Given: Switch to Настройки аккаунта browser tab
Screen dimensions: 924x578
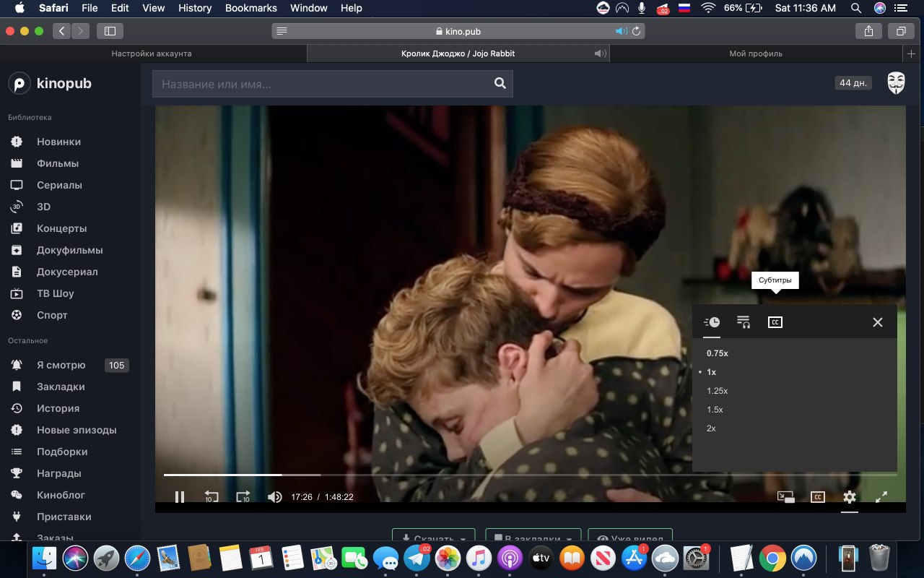Looking at the screenshot, I should point(152,53).
